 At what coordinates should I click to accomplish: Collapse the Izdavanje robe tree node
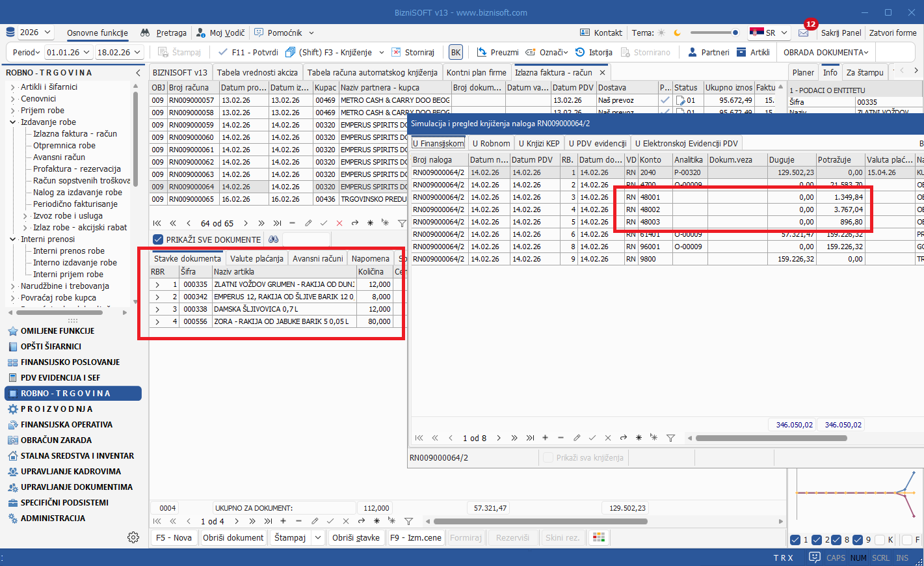point(13,122)
